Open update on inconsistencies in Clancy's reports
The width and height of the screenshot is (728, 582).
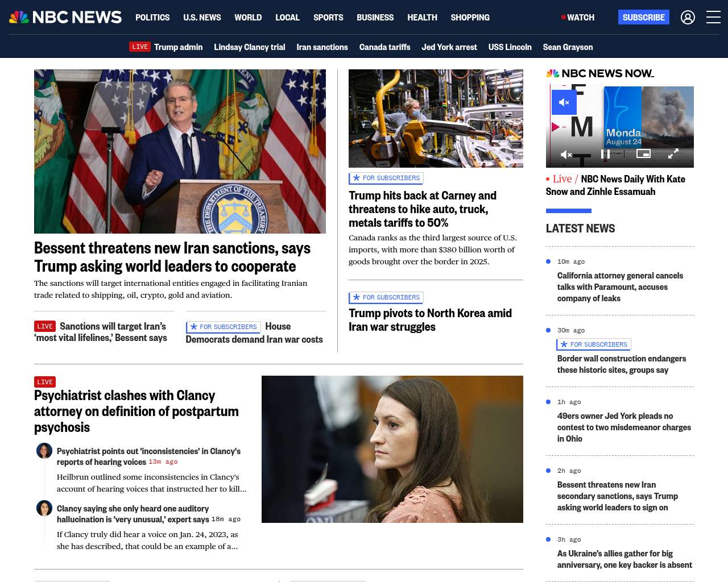point(148,456)
